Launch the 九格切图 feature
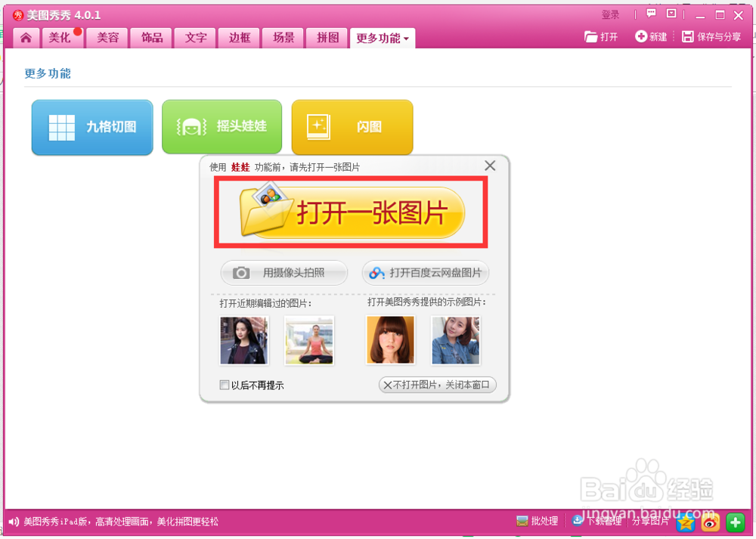This screenshot has width=756, height=539. [92, 127]
